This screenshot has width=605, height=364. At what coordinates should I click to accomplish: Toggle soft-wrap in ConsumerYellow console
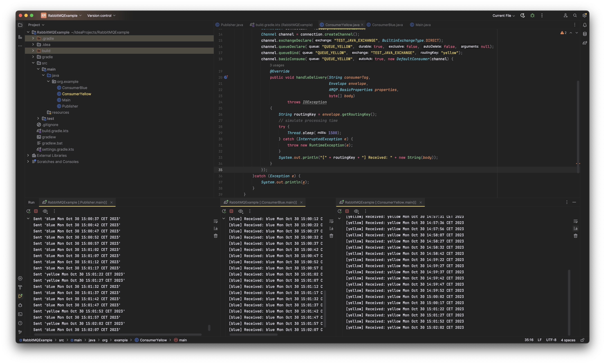point(576,221)
